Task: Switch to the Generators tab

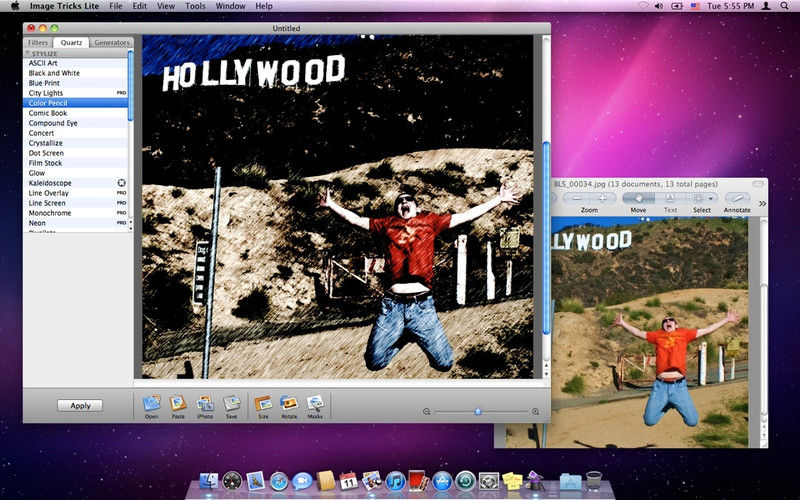Action: (112, 43)
